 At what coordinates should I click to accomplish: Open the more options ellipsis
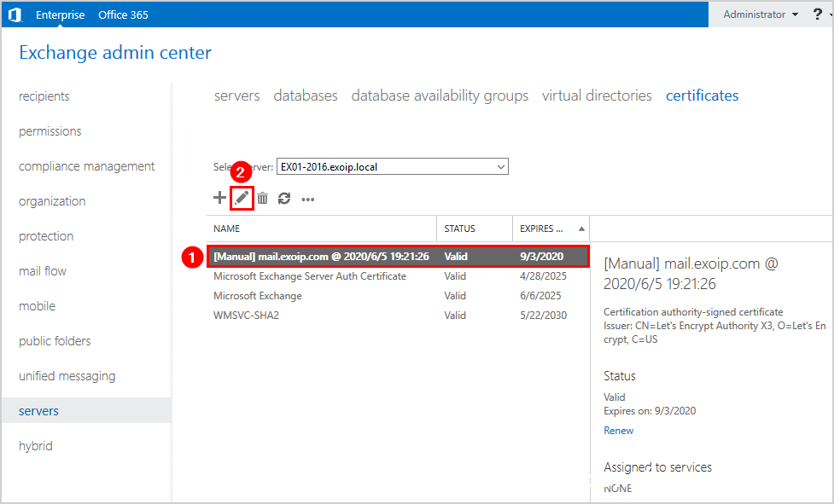[308, 200]
